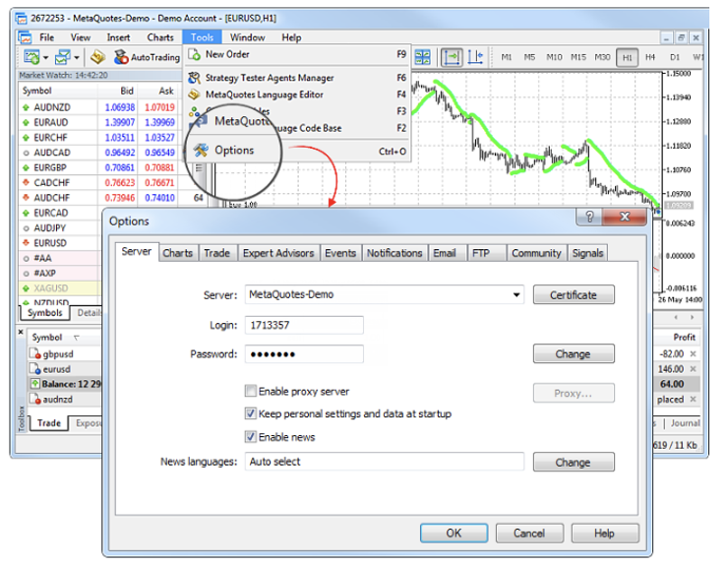Close the Toolbox panel with the x

pyautogui.click(x=21, y=332)
